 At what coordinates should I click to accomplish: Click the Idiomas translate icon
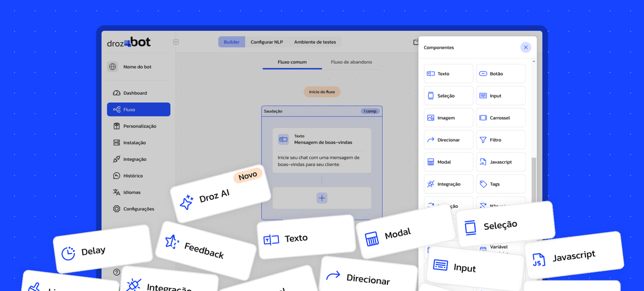tap(117, 193)
